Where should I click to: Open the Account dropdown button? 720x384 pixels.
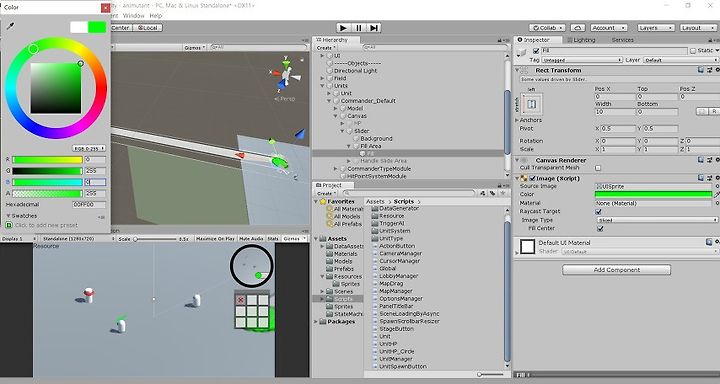pyautogui.click(x=608, y=28)
